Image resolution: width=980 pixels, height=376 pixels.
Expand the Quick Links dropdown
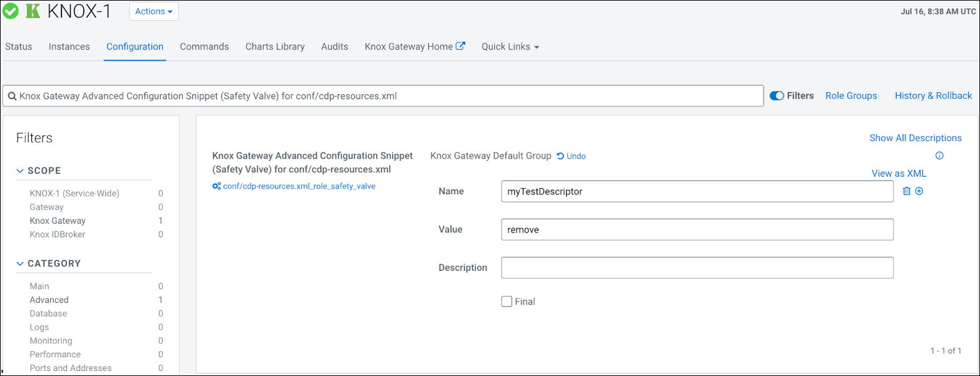click(x=510, y=46)
